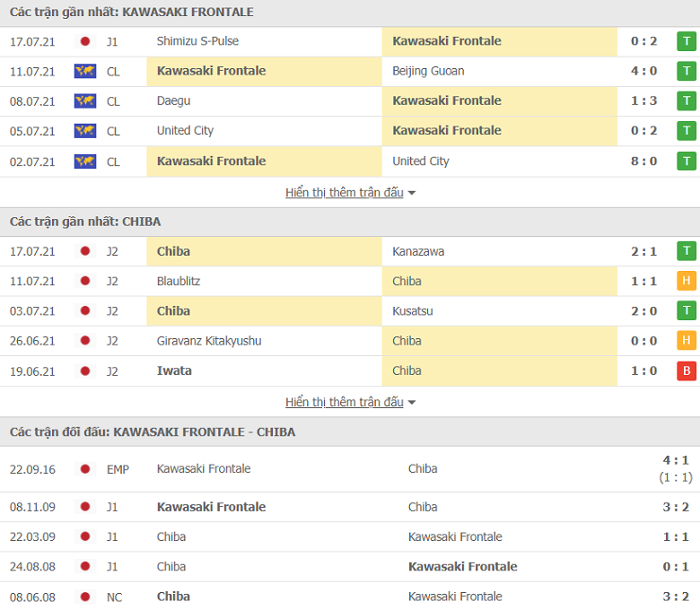Click United City home team in 05.07.21 row
This screenshot has height=610, width=700.
[x=185, y=131]
